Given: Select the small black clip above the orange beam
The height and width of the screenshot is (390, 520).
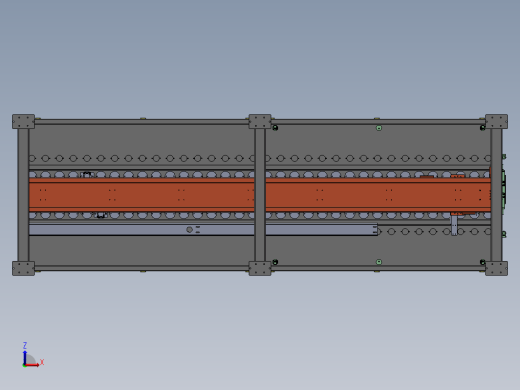Looking at the screenshot, I should tap(87, 174).
